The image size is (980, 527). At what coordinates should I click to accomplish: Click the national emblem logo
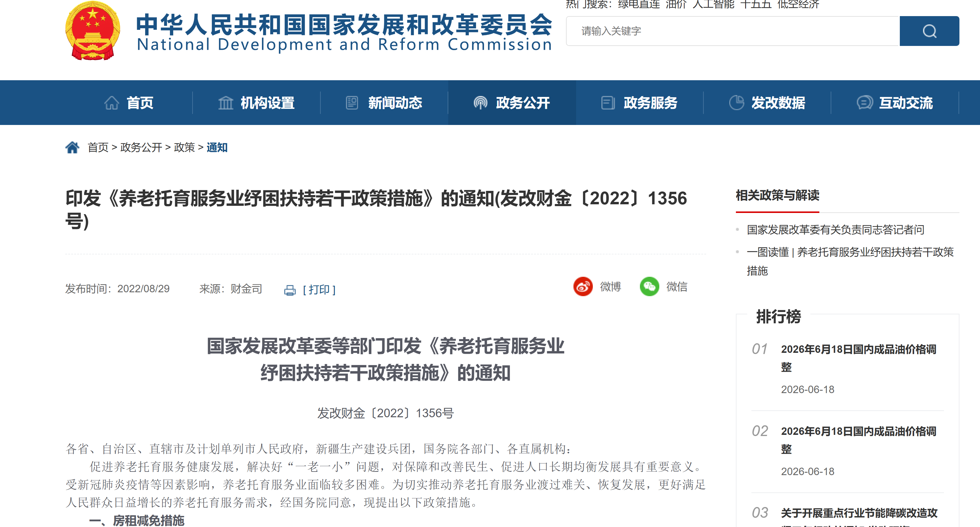(92, 31)
